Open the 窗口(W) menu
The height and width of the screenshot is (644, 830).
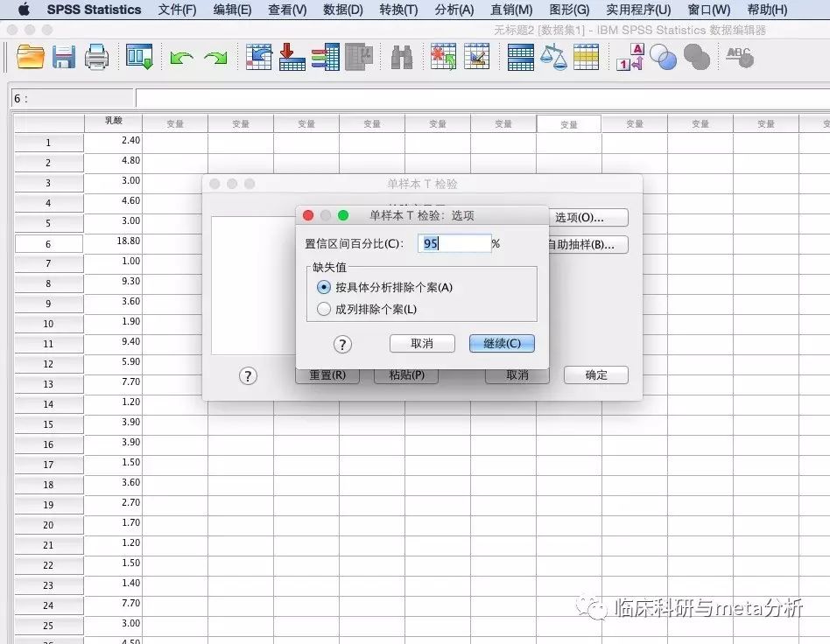pyautogui.click(x=709, y=10)
